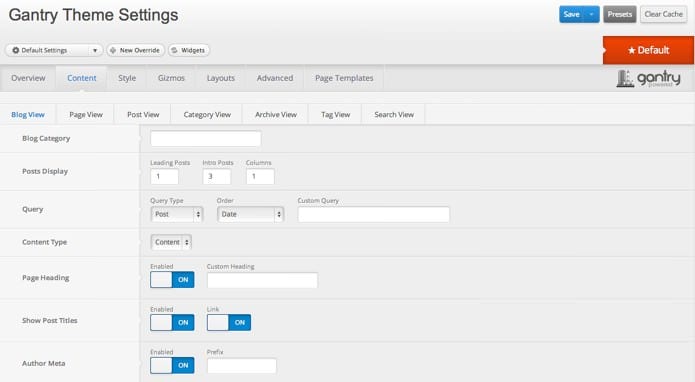Open the Save dropdown arrow
The image size is (695, 382).
coord(591,14)
